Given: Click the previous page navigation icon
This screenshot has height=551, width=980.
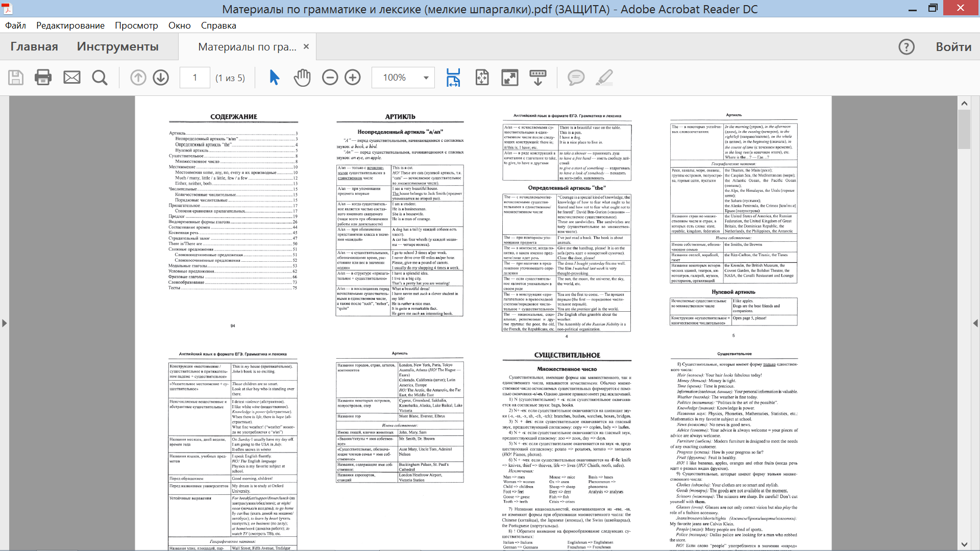Looking at the screenshot, I should (x=138, y=78).
